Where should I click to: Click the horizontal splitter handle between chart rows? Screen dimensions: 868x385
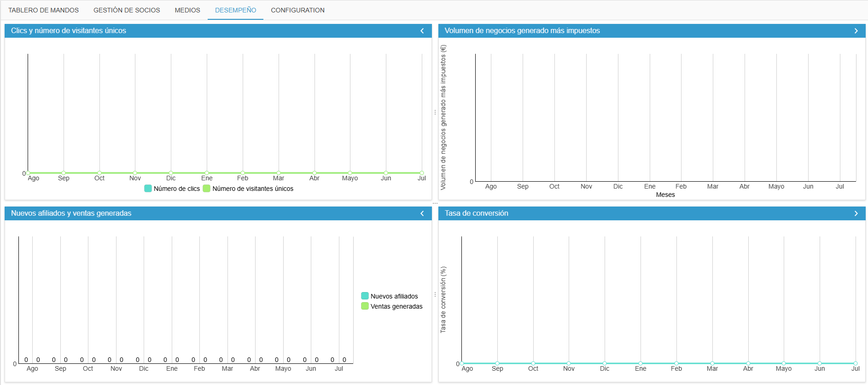tap(435, 203)
